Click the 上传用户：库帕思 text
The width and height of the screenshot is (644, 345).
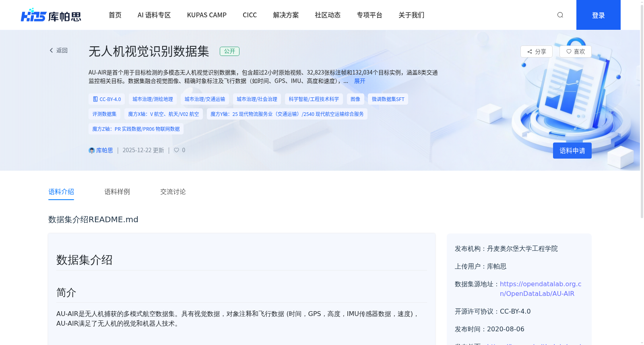[x=481, y=266]
